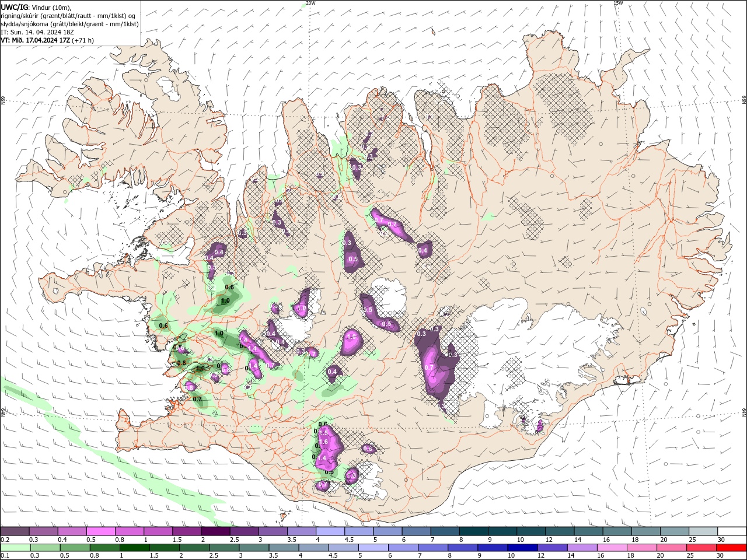This screenshot has width=747, height=560.
Task: Click the blue 8 rain legend swatch
Action: 462,548
